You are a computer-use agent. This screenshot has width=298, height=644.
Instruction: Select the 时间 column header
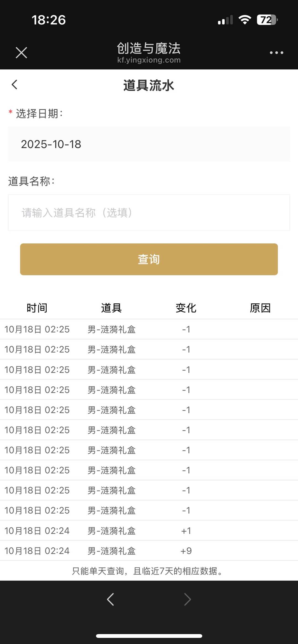(x=37, y=308)
